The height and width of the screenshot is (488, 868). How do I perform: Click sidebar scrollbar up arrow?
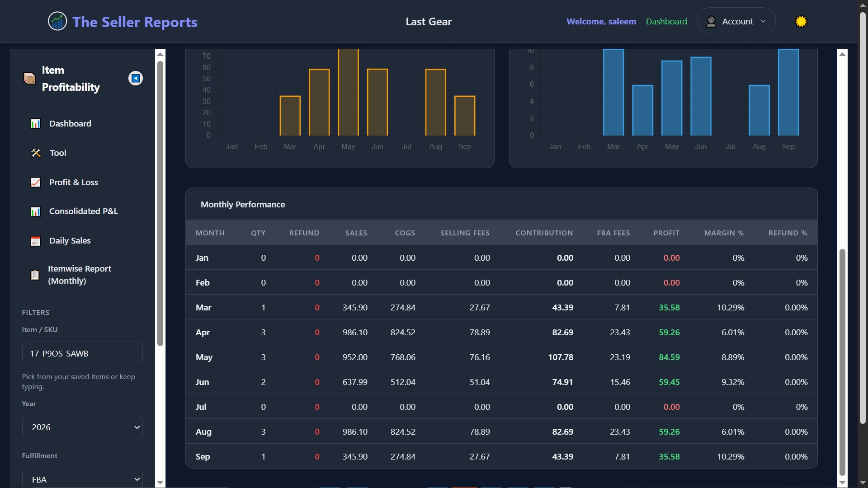click(160, 54)
